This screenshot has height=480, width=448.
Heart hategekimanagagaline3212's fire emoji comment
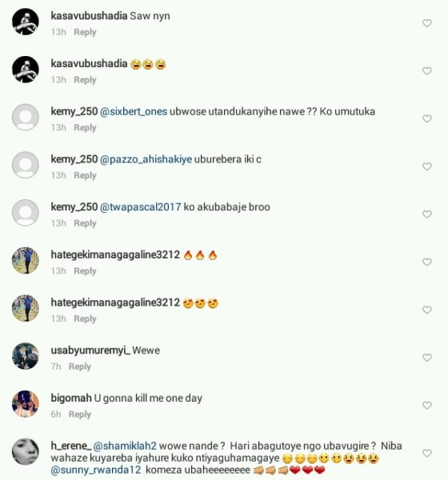tap(427, 262)
